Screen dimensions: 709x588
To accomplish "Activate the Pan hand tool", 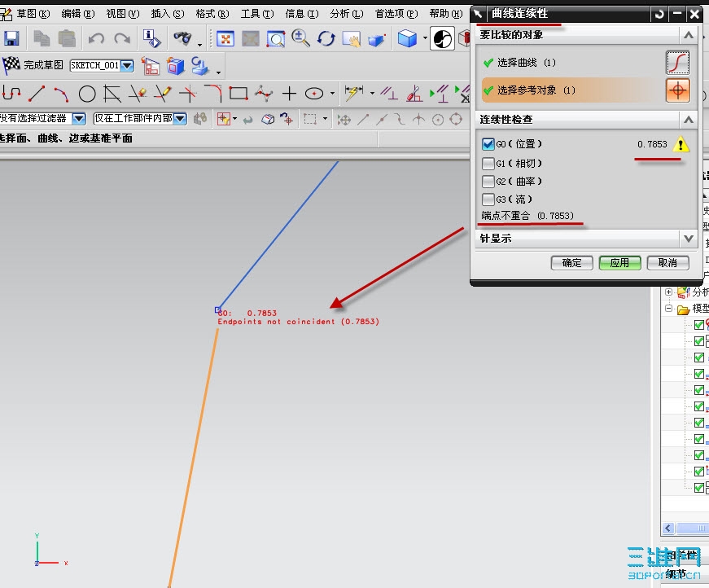I will click(x=352, y=39).
